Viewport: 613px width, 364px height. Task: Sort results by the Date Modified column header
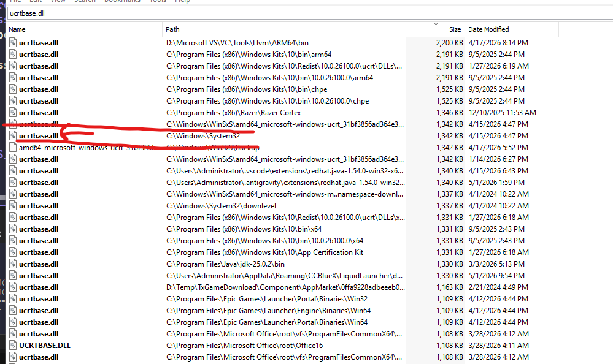pyautogui.click(x=512, y=29)
